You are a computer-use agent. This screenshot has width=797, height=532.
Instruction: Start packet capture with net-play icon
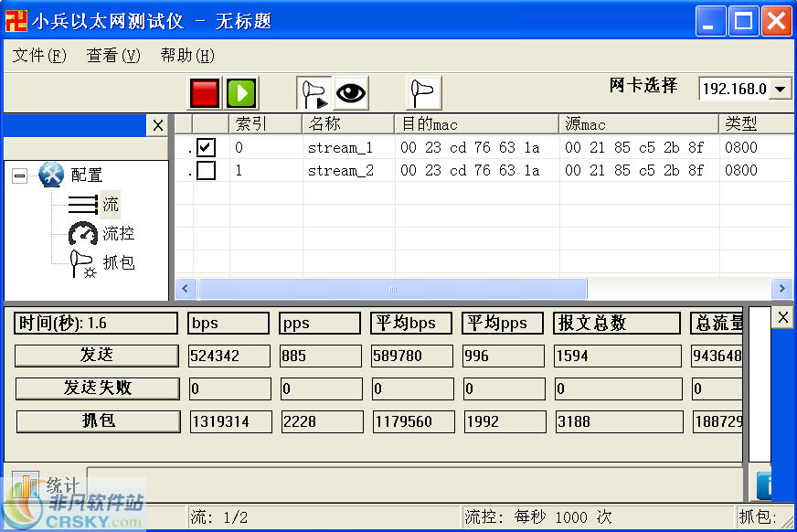(314, 93)
